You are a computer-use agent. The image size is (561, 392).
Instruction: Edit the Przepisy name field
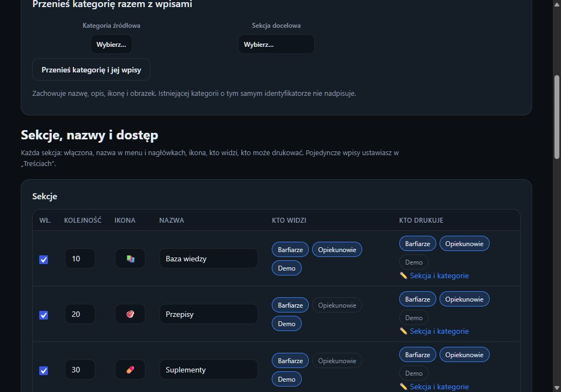(x=209, y=314)
